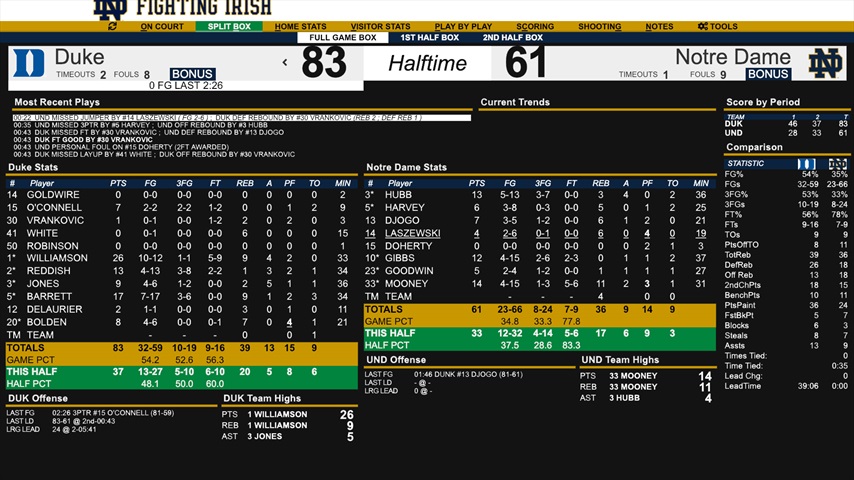The image size is (854, 480).
Task: Click the Notre Dame logo in the Comparison header
Action: [x=837, y=163]
